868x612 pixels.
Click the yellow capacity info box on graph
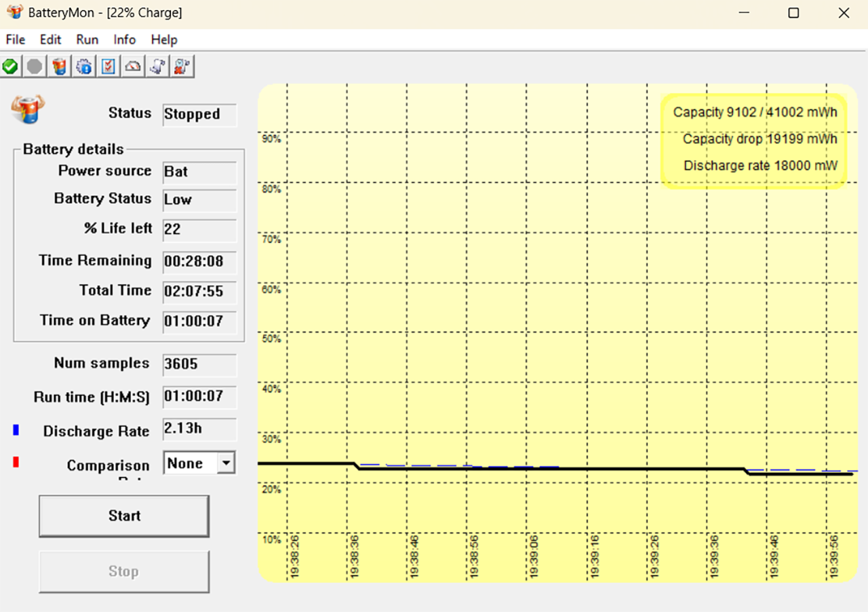pyautogui.click(x=754, y=140)
